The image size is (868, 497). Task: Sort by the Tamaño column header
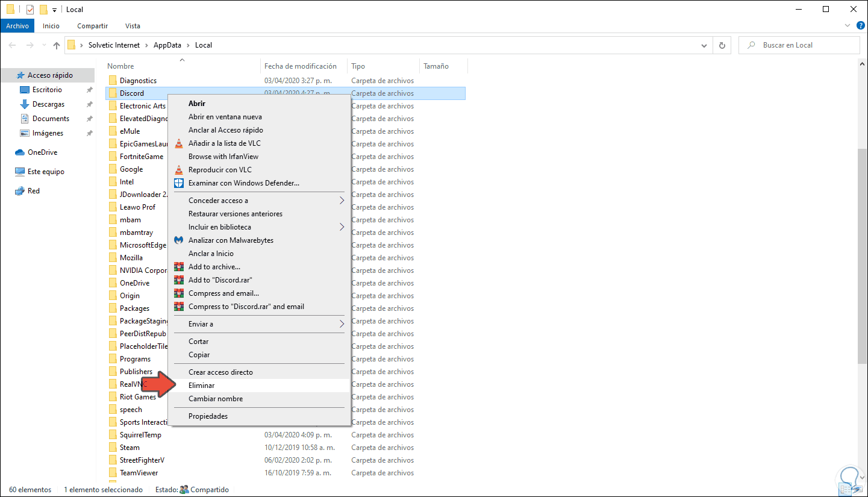[x=443, y=66]
